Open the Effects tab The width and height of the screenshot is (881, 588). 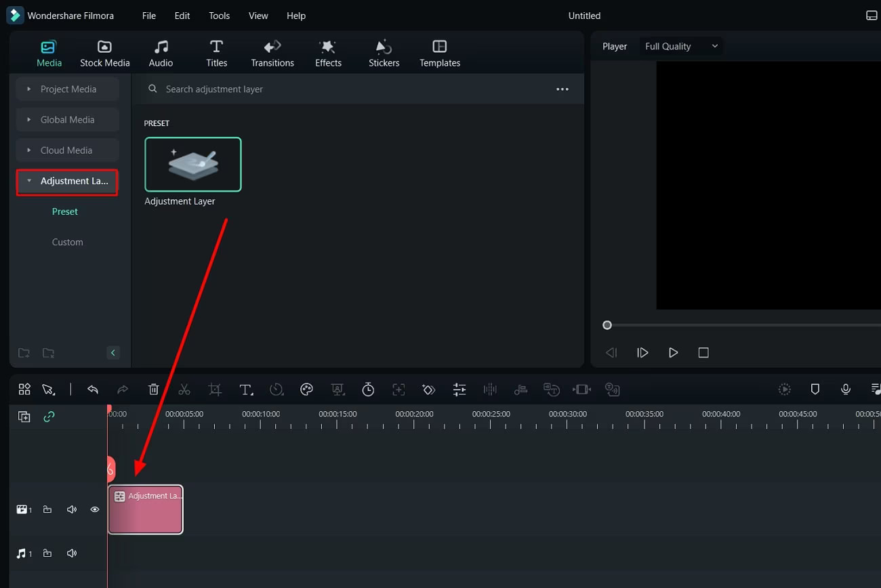[x=328, y=54]
